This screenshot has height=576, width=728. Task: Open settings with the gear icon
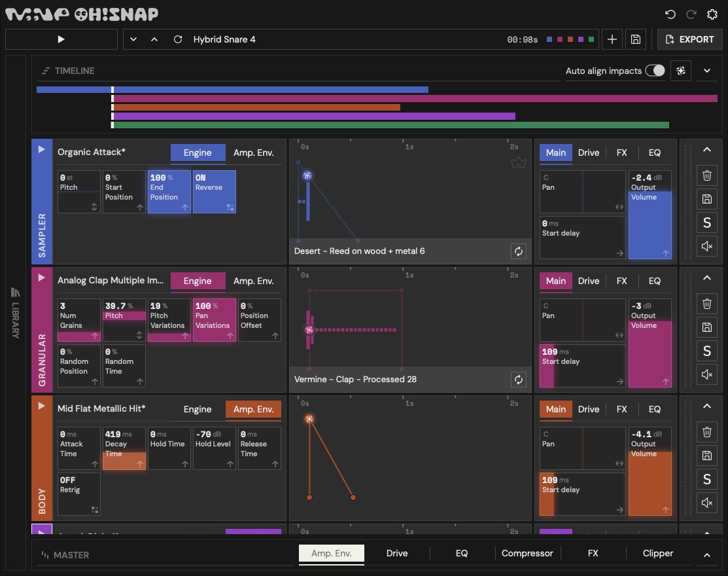[x=712, y=14]
